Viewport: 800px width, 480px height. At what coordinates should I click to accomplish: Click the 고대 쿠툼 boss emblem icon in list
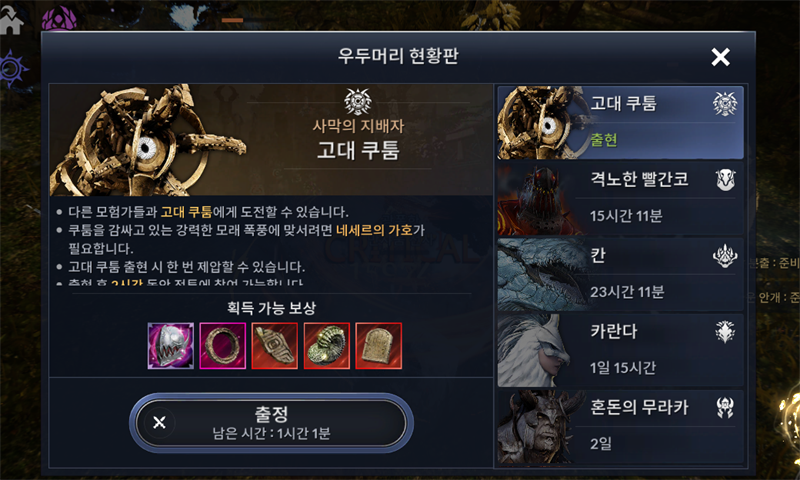point(725,104)
